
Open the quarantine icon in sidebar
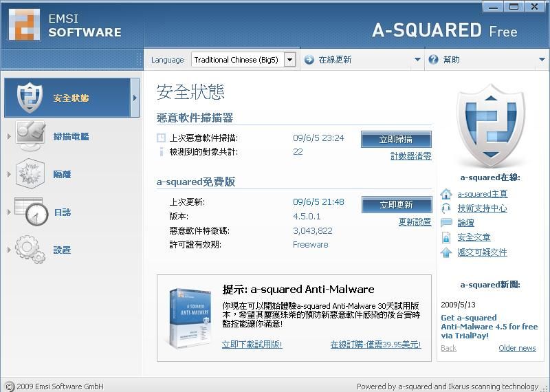point(30,174)
